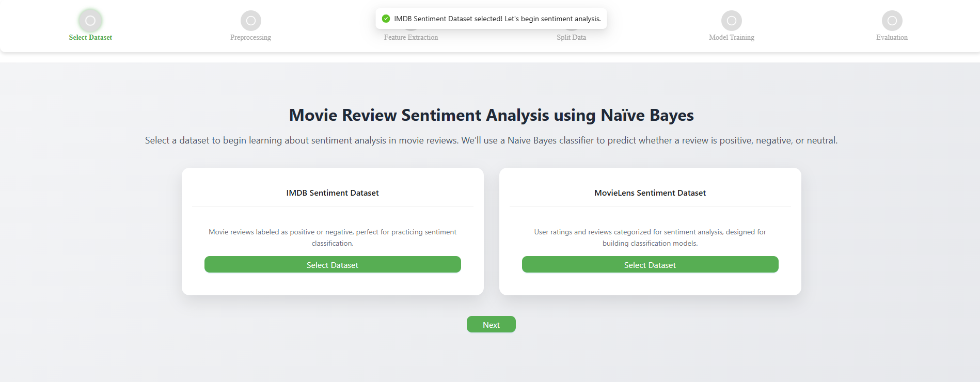Open the Select Dataset step label

coord(90,37)
